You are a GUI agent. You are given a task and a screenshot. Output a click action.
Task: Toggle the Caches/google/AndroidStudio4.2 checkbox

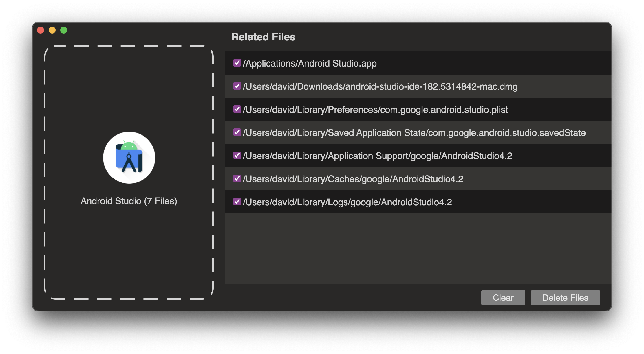[237, 179]
